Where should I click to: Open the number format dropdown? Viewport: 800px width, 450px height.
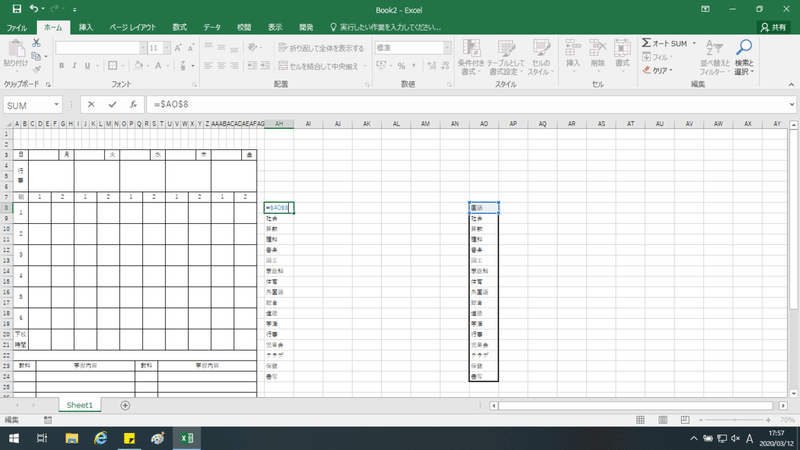click(x=447, y=48)
